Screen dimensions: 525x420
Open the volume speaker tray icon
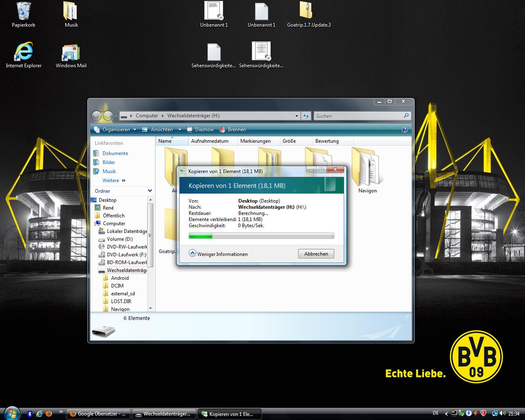(502, 413)
